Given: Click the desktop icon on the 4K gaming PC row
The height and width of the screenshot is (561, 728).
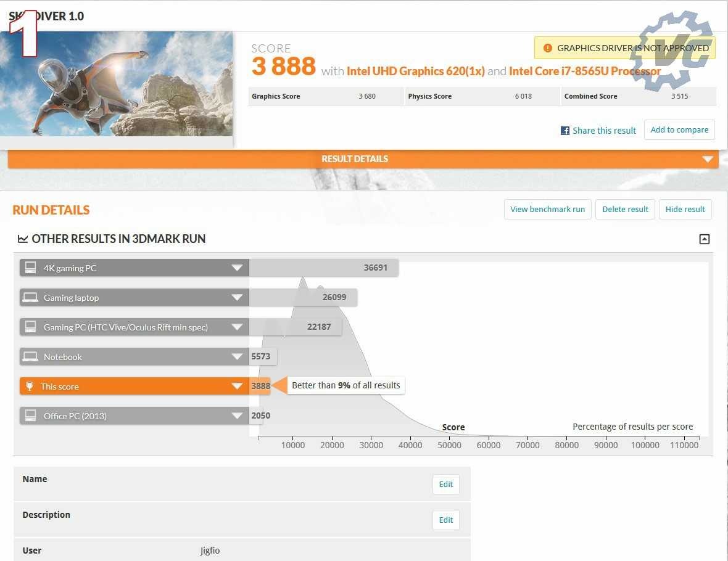Looking at the screenshot, I should (x=31, y=268).
